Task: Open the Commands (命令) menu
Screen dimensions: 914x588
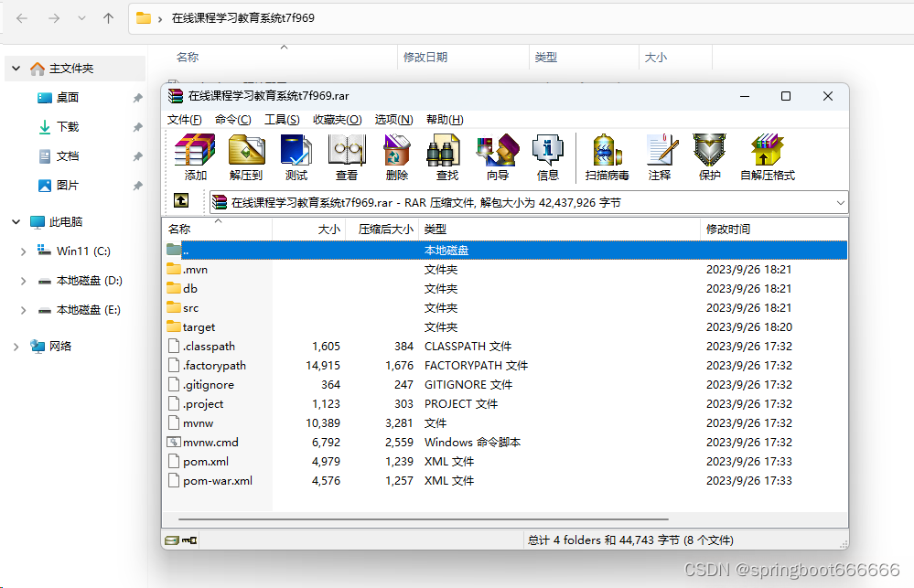Action: tap(232, 120)
